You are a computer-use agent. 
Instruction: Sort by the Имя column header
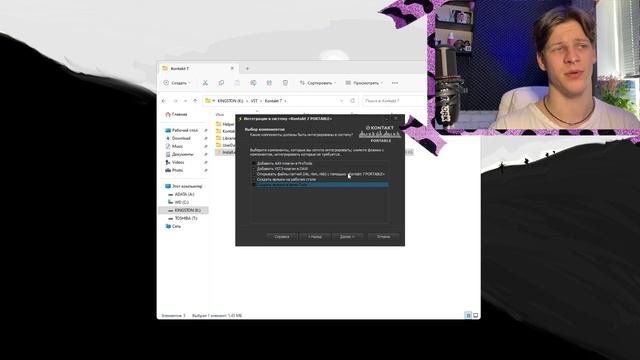[x=220, y=115]
